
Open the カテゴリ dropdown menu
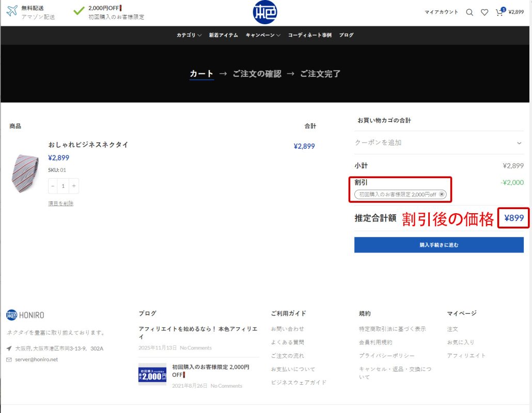[189, 35]
